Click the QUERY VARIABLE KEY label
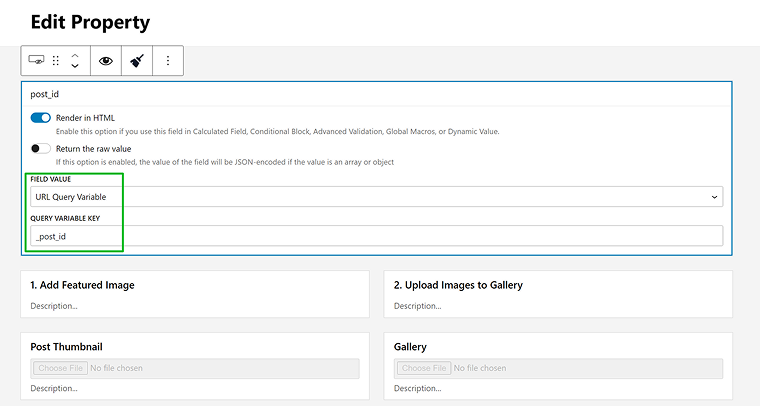Viewport: 760px width, 406px height. click(65, 219)
